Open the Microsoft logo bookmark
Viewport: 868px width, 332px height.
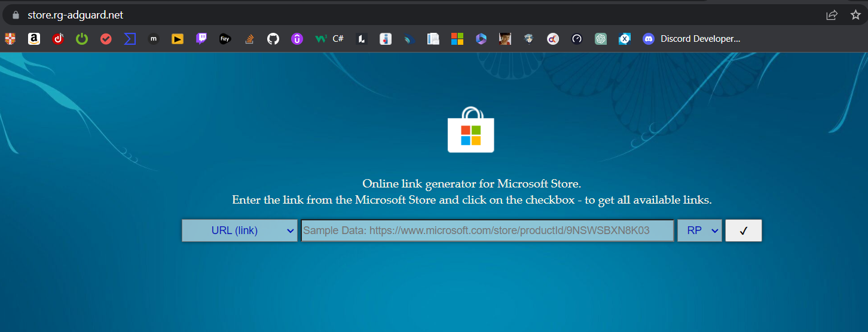(x=457, y=39)
